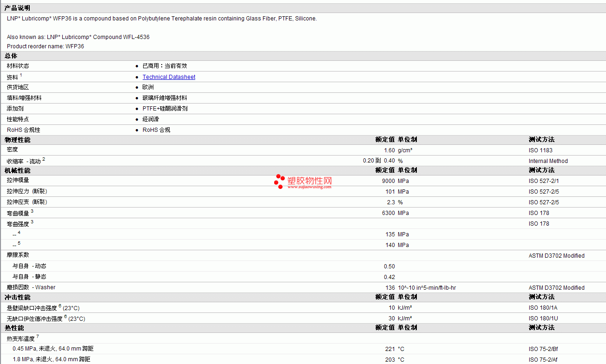Image resolution: width=606 pixels, height=364 pixels.
Task: Click the 热性能 section header
Action: pos(14,328)
